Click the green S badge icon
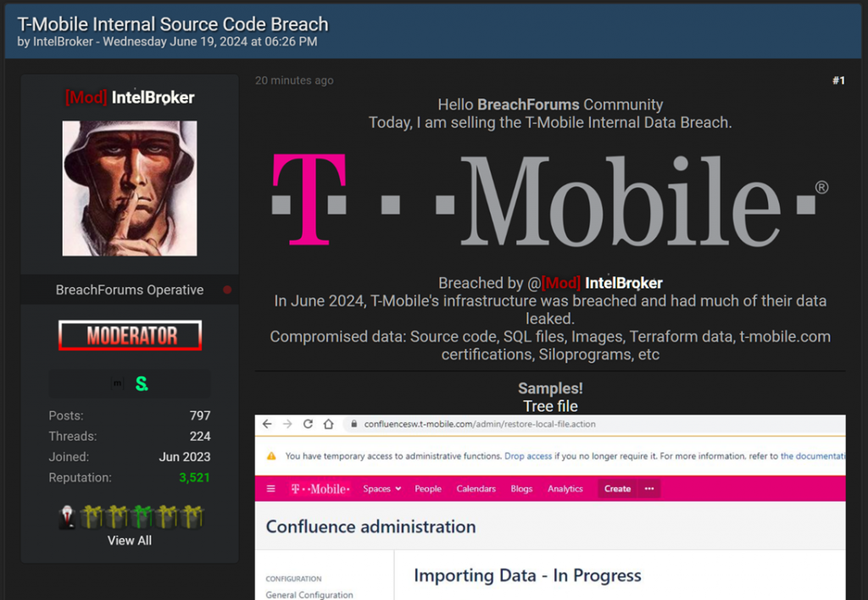This screenshot has height=600, width=868. click(x=142, y=384)
